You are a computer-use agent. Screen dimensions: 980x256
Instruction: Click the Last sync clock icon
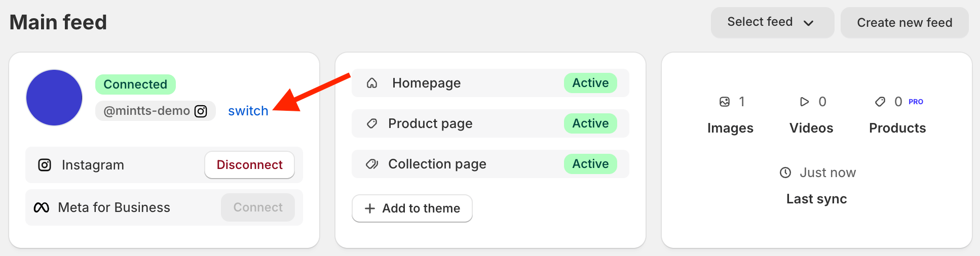[x=785, y=173]
